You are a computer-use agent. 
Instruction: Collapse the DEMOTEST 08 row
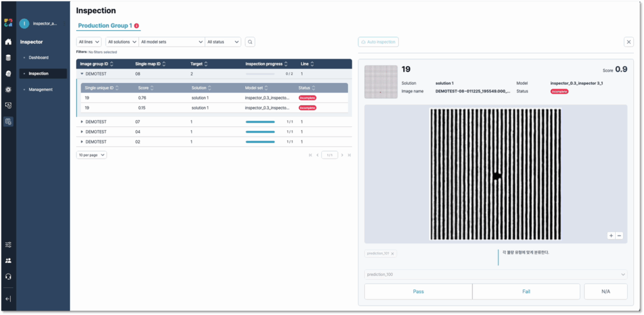tap(82, 74)
